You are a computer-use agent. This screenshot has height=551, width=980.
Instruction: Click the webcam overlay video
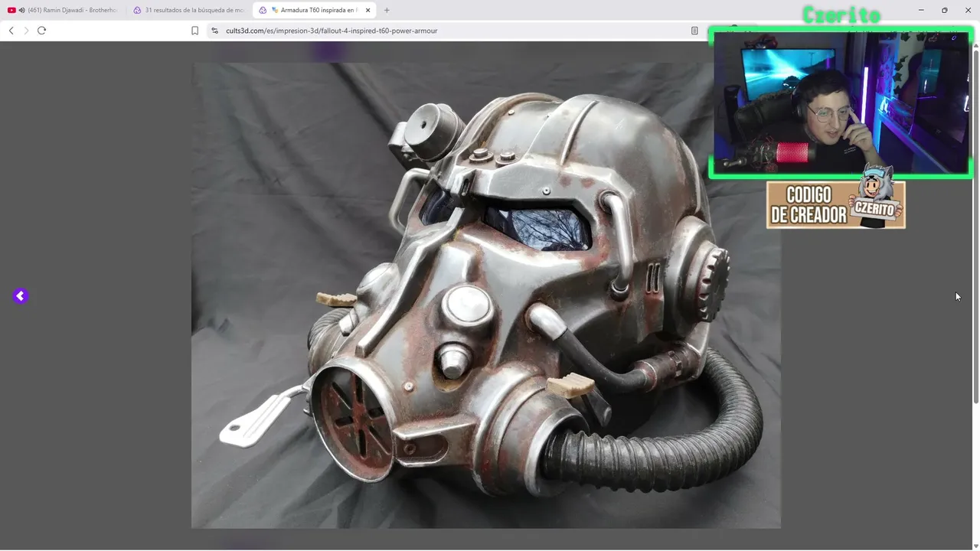pyautogui.click(x=841, y=103)
